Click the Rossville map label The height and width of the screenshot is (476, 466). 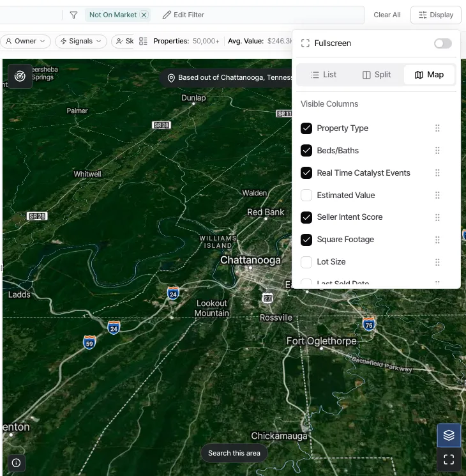click(x=276, y=318)
